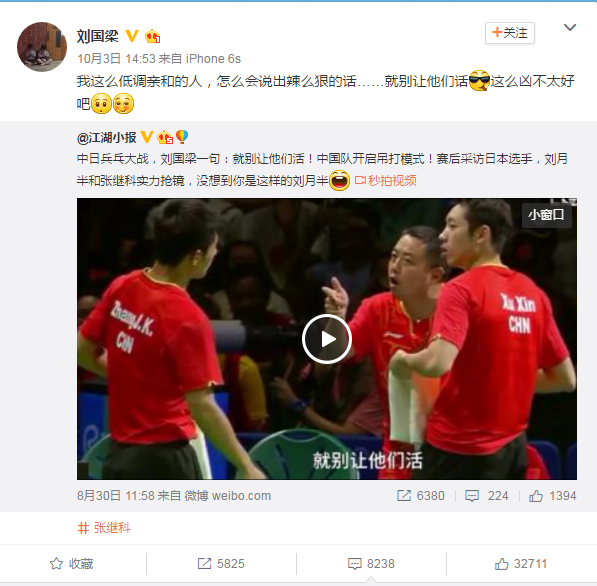
Task: Repost this Weibo showing 5825 shares
Action: [221, 564]
